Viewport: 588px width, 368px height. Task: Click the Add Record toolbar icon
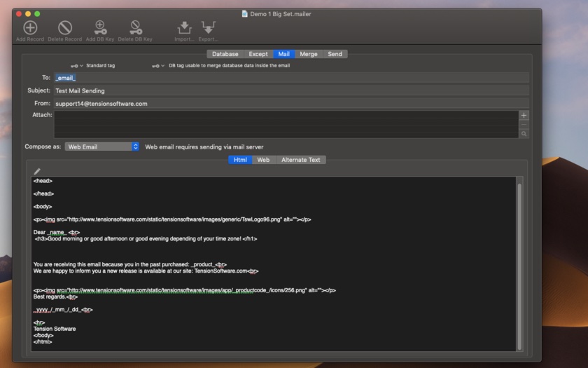click(x=30, y=28)
